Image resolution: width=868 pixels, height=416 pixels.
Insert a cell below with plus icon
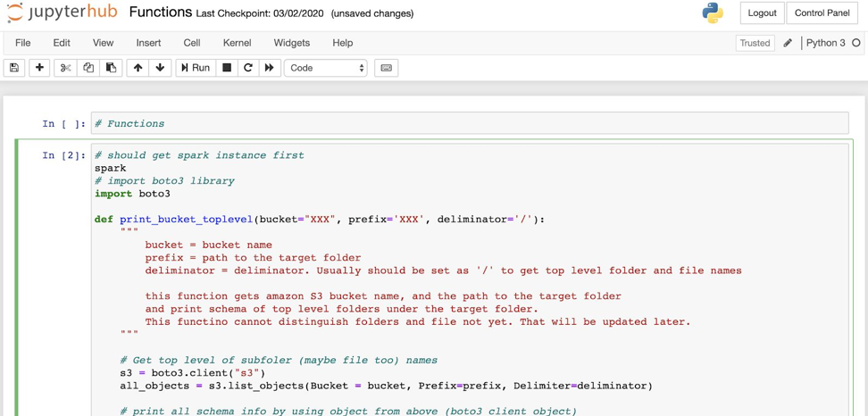[39, 68]
